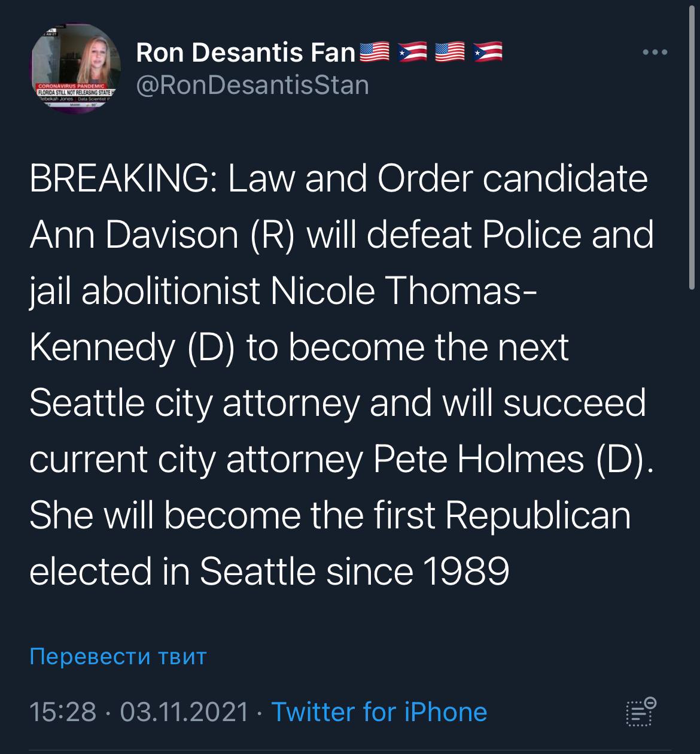700x754 pixels.
Task: Open the three-dot more options menu
Action: 655,53
